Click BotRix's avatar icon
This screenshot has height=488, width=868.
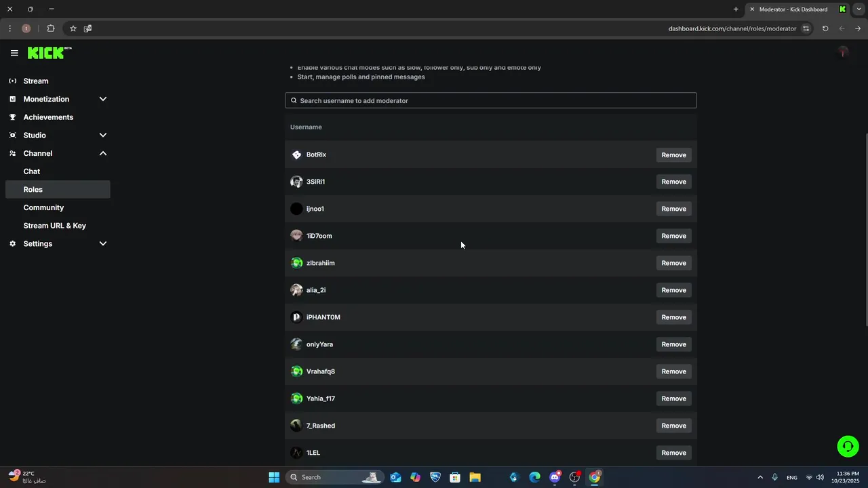pos(296,155)
